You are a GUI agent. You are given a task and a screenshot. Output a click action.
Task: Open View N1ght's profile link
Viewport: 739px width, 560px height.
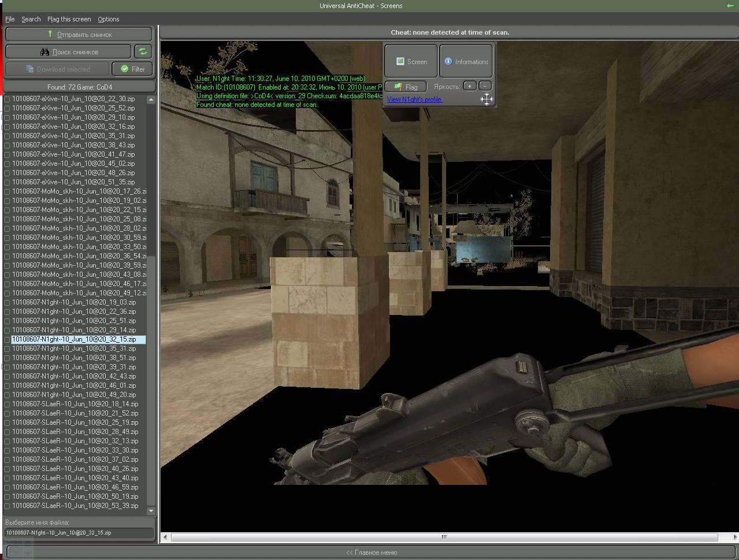point(414,99)
